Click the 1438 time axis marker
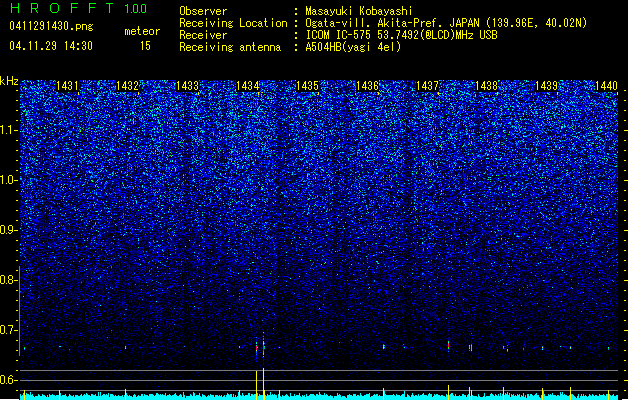The height and width of the screenshot is (400, 629). (x=486, y=86)
